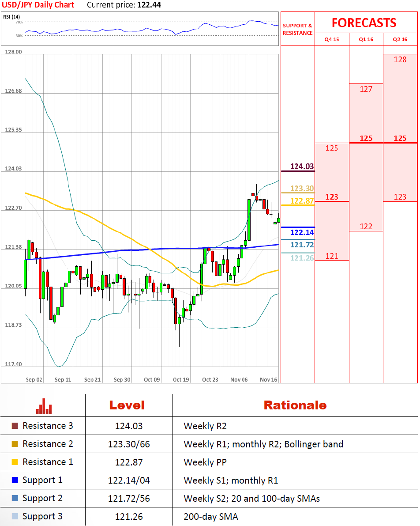
Task: Click the '30%' RSI level label
Action: coord(19,36)
